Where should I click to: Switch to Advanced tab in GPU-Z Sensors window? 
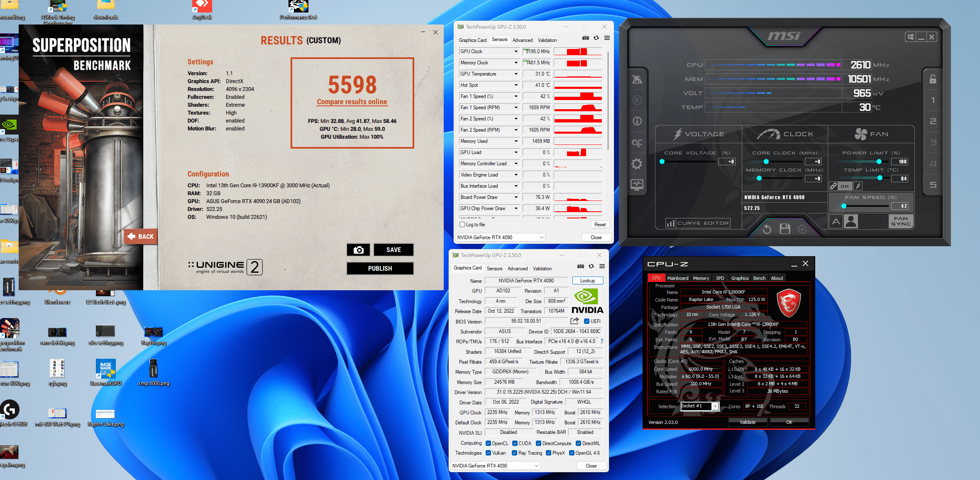[522, 40]
